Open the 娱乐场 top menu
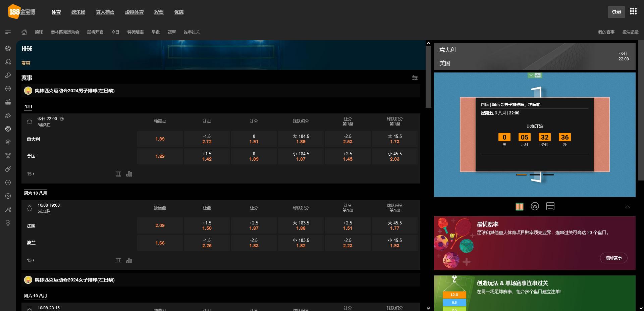 click(x=78, y=12)
